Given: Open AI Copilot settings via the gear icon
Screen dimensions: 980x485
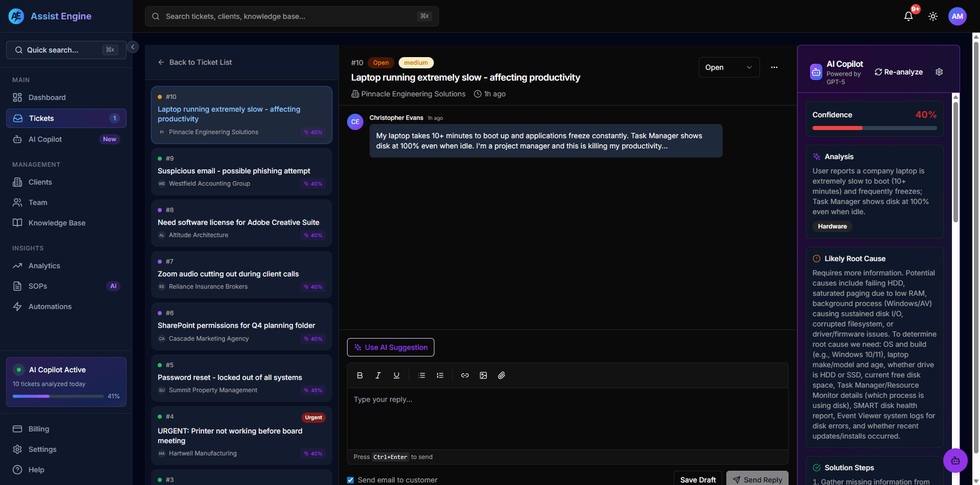Looking at the screenshot, I should tap(939, 72).
